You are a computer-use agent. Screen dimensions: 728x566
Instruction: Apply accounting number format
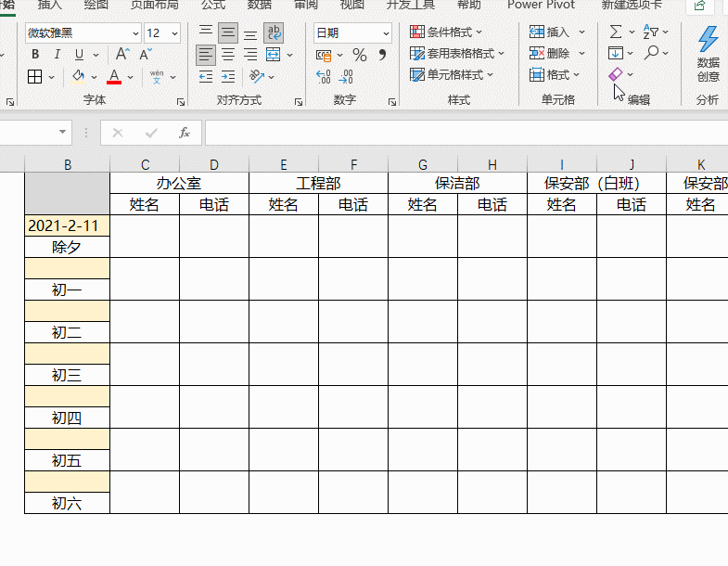324,56
